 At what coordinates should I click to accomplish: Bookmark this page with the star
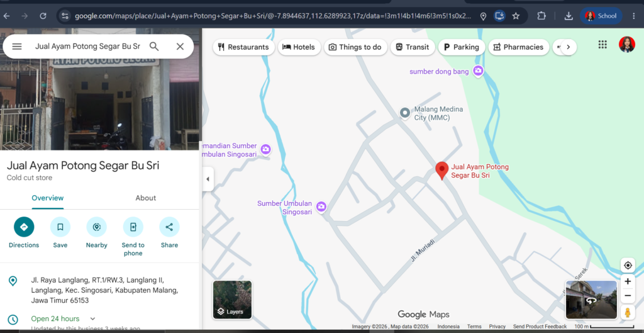click(x=516, y=16)
